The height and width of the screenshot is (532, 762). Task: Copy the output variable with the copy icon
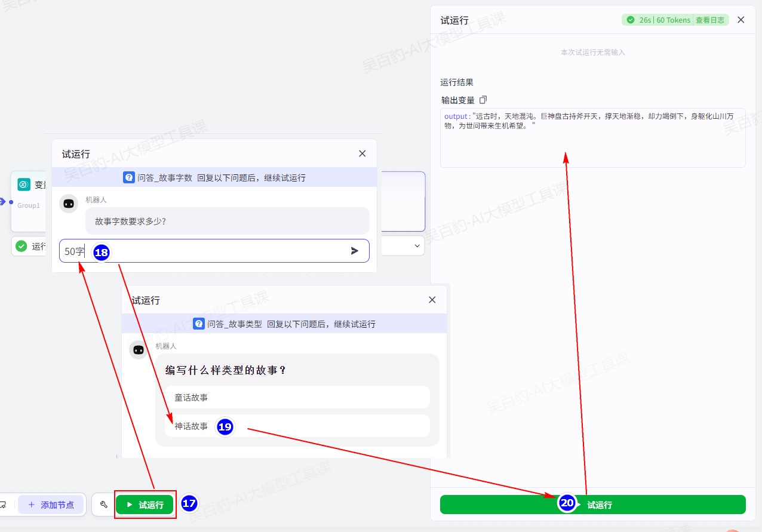(484, 100)
